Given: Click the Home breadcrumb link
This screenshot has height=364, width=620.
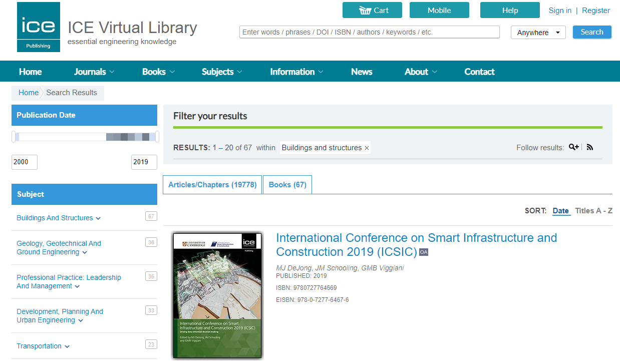Looking at the screenshot, I should pyautogui.click(x=29, y=93).
